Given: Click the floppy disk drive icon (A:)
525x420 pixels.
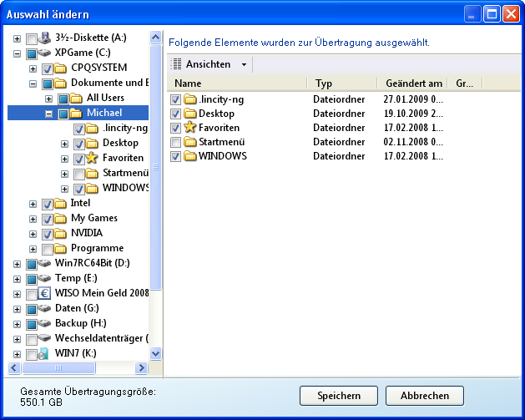Looking at the screenshot, I should point(44,38).
